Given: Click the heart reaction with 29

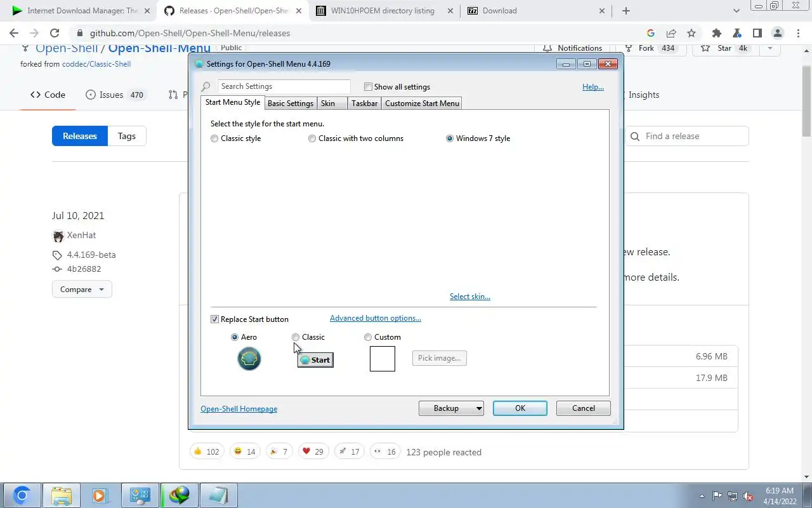Looking at the screenshot, I should click(313, 451).
